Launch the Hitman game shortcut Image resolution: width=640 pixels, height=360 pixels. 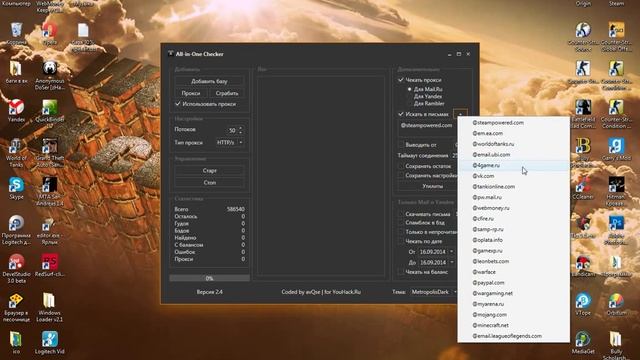(x=616, y=191)
